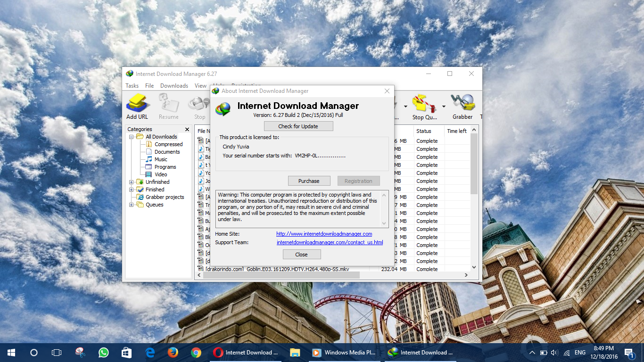Viewport: 644px width, 362px height.
Task: Open the Downloads menu
Action: pyautogui.click(x=174, y=86)
